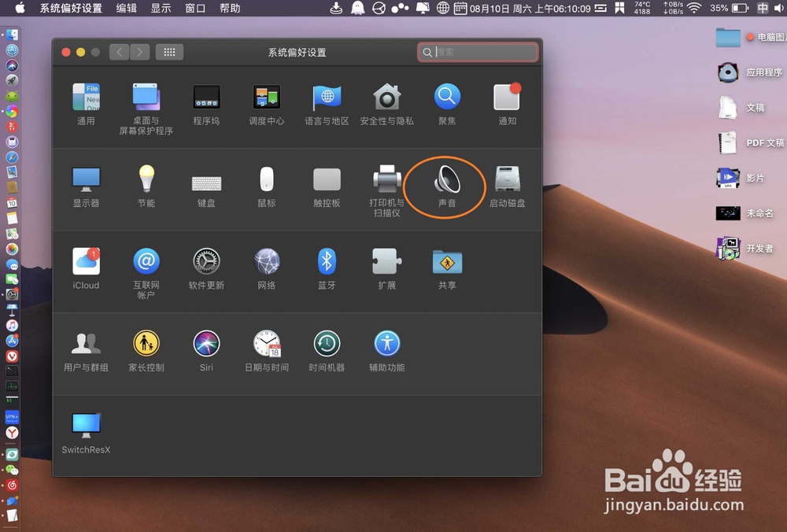The width and height of the screenshot is (787, 532).
Task: Open the 文稿 desktop item
Action: click(742, 107)
